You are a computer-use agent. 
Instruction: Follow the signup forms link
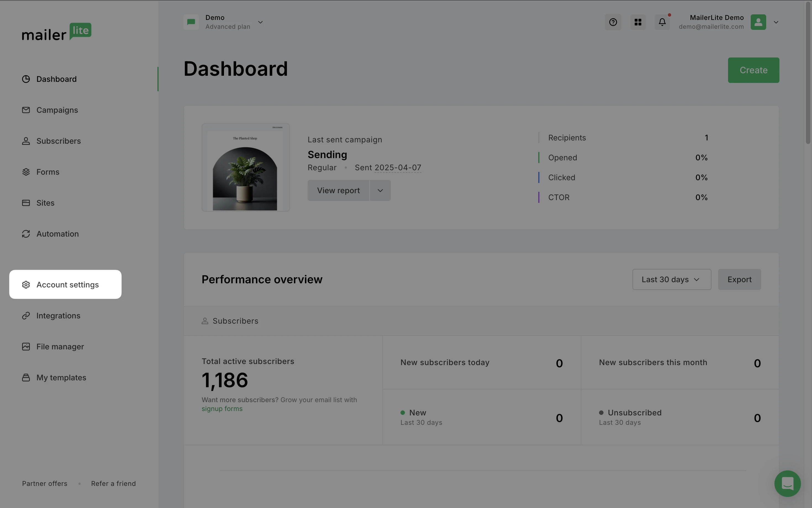pos(222,409)
